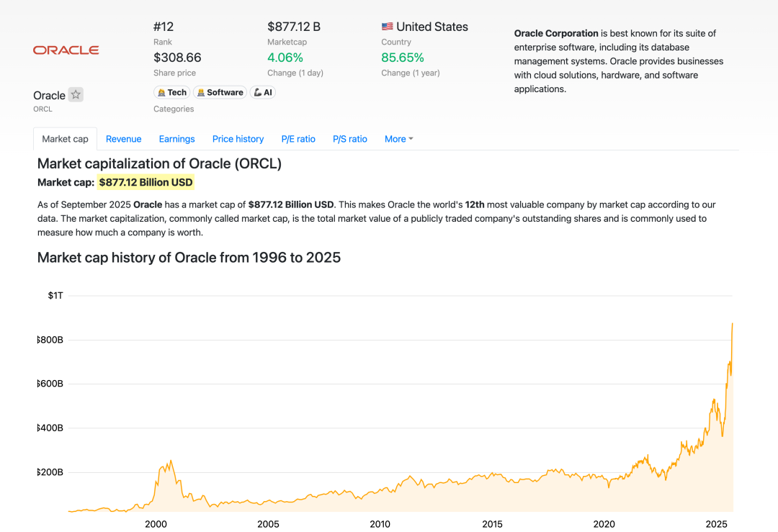Click the United States flag icon
Viewport: 778px width, 532px height.
(387, 27)
